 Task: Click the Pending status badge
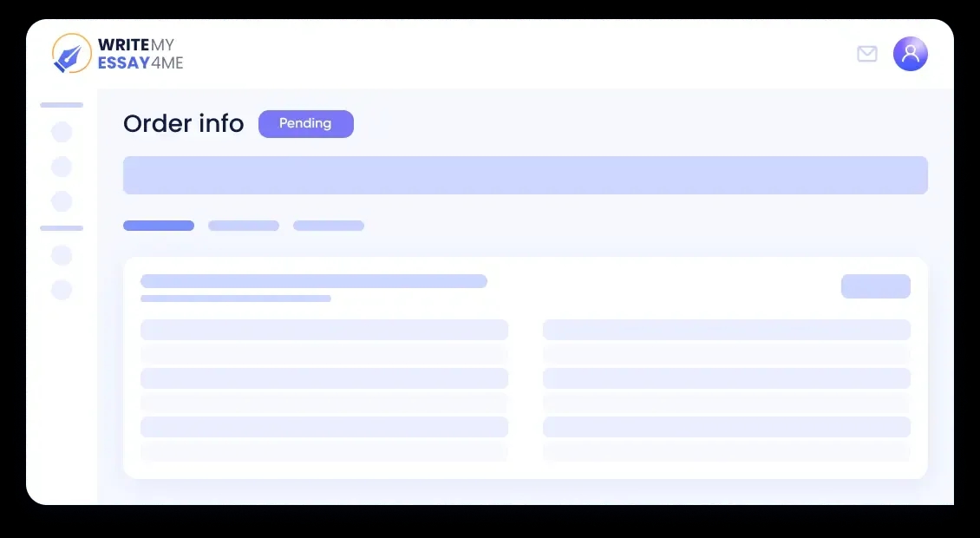tap(305, 124)
